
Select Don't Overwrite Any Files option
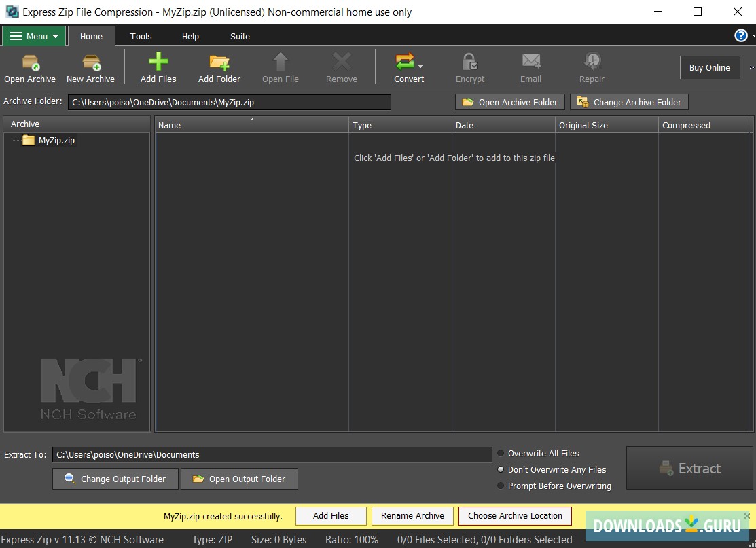pos(552,469)
